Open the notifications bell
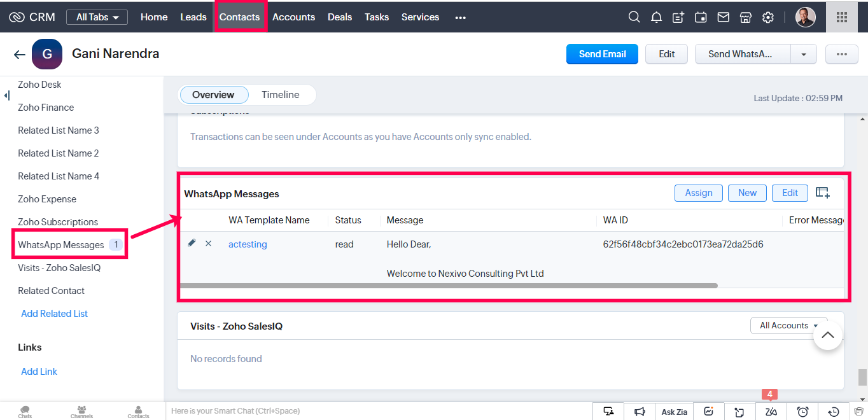This screenshot has width=868, height=420. coord(656,17)
